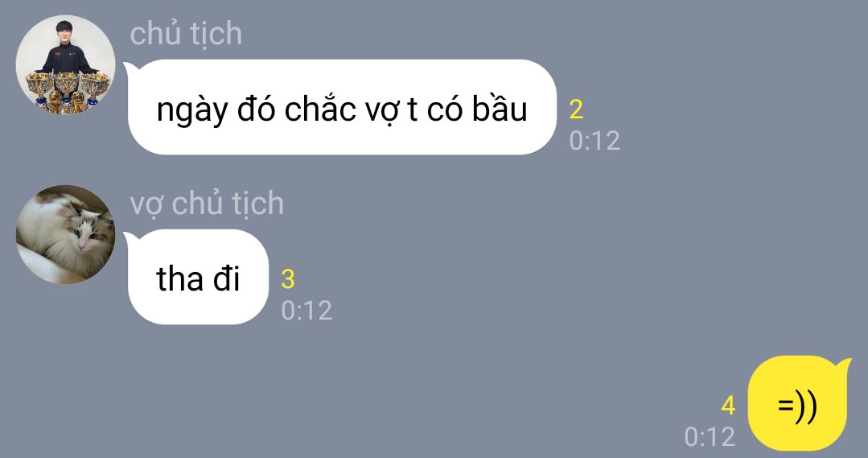Click the 0:12 timestamp beside the first message
868x458 pixels.
(594, 141)
